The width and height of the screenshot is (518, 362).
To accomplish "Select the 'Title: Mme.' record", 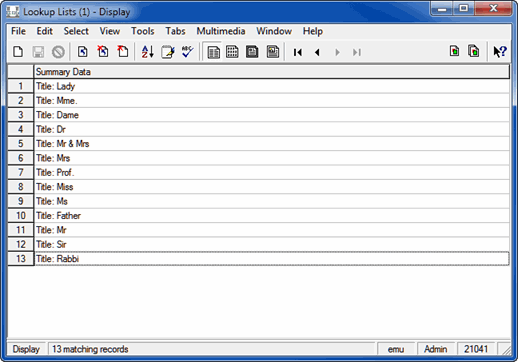I will 272,101.
